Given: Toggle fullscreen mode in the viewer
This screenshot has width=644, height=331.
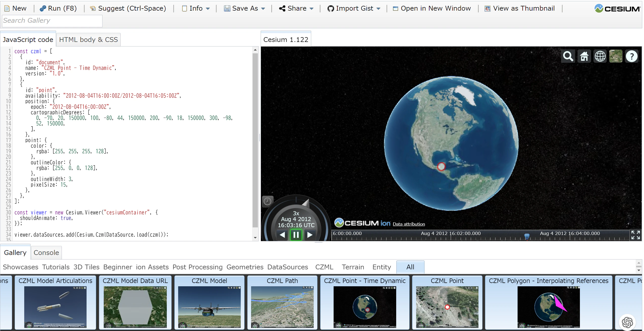Looking at the screenshot, I should (635, 235).
